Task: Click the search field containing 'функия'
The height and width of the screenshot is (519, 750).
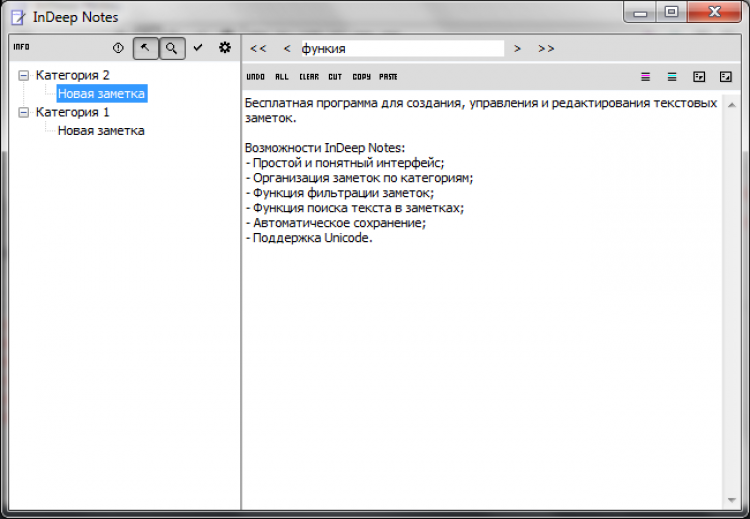Action: 402,49
